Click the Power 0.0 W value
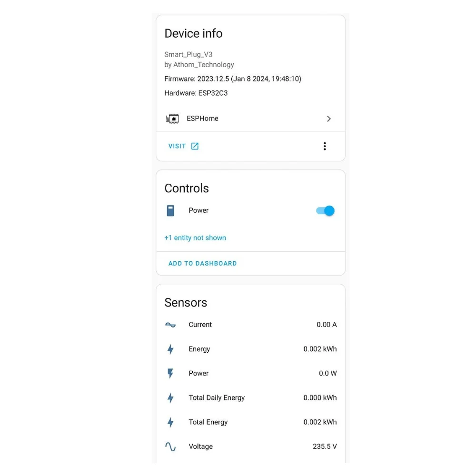The height and width of the screenshot is (476, 476). [x=327, y=374]
